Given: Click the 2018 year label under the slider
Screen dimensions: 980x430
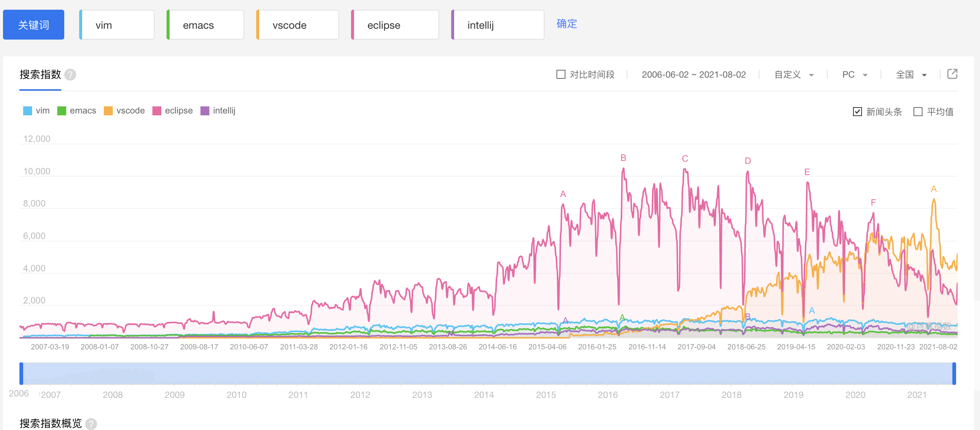Looking at the screenshot, I should [x=731, y=395].
